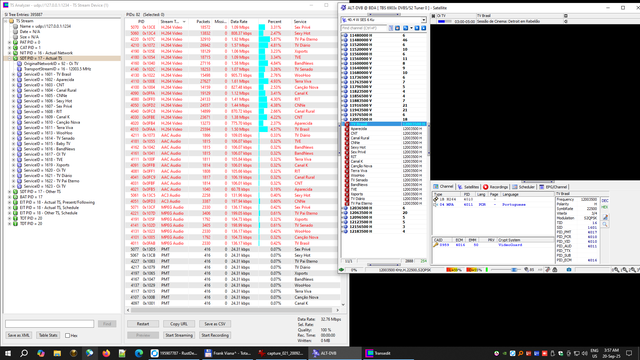This screenshot has height=360, width=640.
Task: Click the green PAT PID = 0 node icon
Action: (x=16, y=42)
